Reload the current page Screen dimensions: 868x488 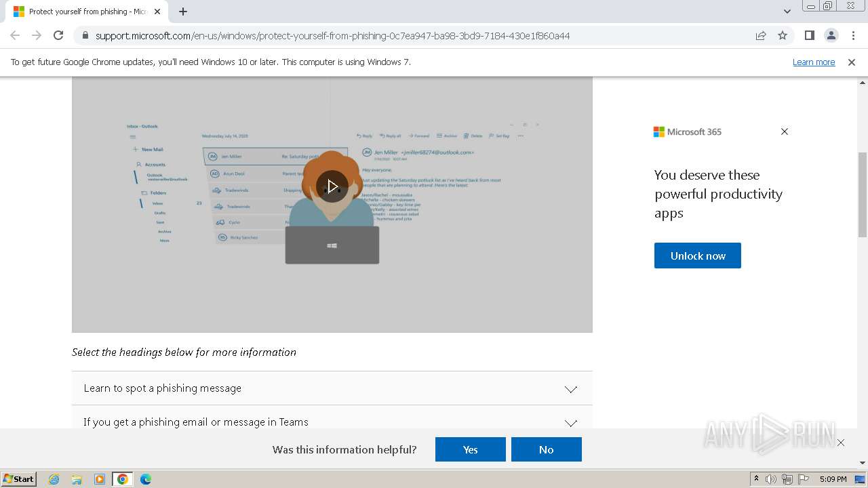[x=58, y=35]
